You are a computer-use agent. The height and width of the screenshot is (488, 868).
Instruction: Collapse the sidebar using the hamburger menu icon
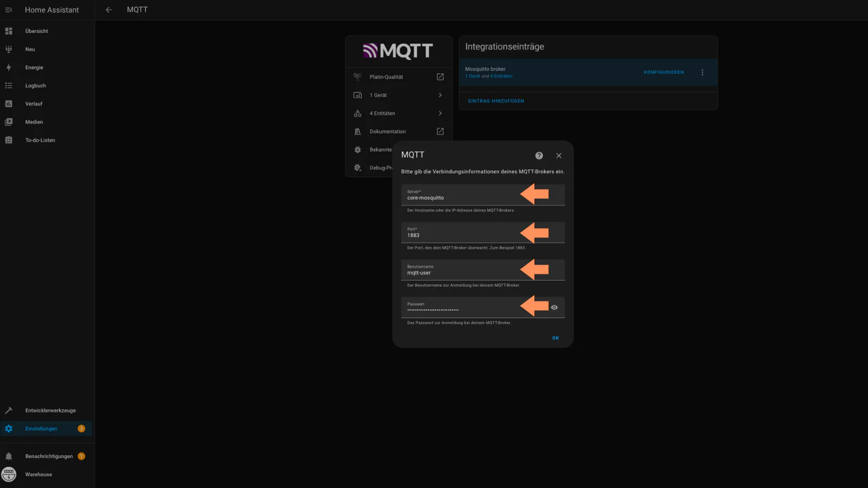9,10
